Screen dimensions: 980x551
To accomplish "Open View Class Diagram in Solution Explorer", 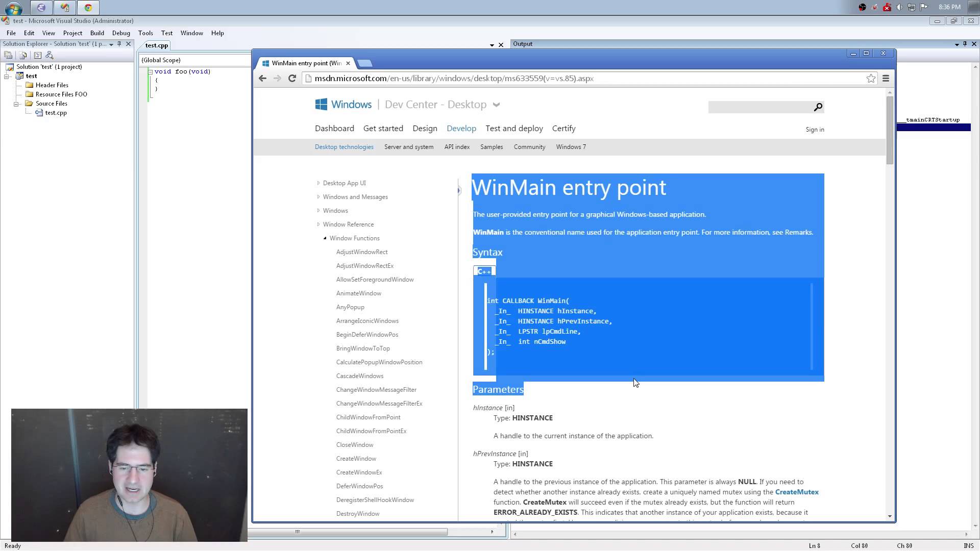I will [50, 55].
